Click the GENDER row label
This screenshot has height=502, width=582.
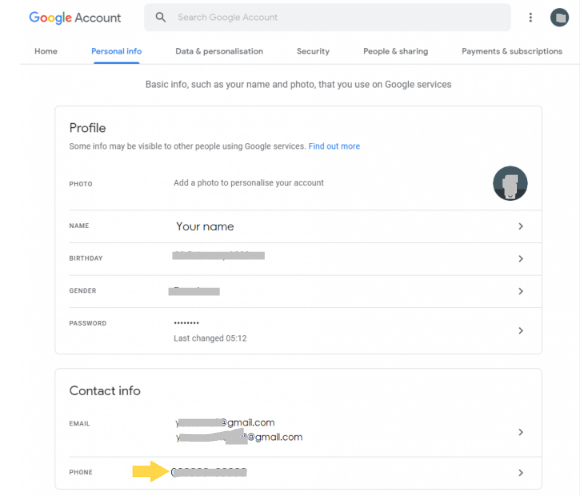pos(82,291)
